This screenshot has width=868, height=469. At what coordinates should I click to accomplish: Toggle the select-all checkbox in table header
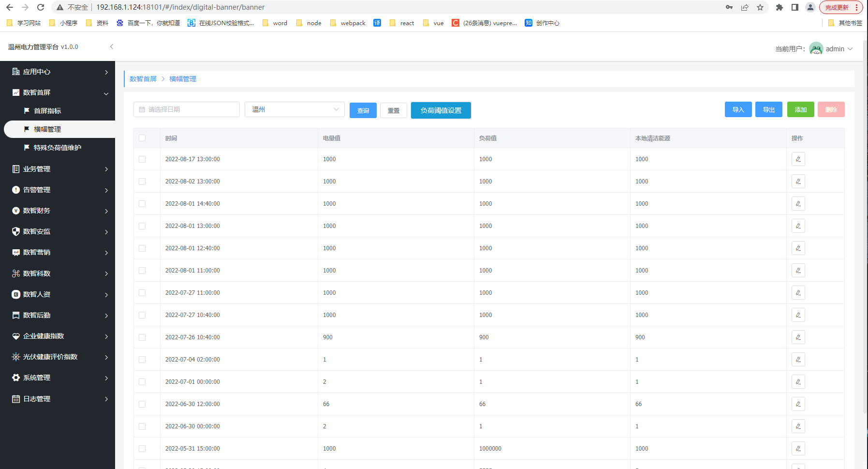142,138
